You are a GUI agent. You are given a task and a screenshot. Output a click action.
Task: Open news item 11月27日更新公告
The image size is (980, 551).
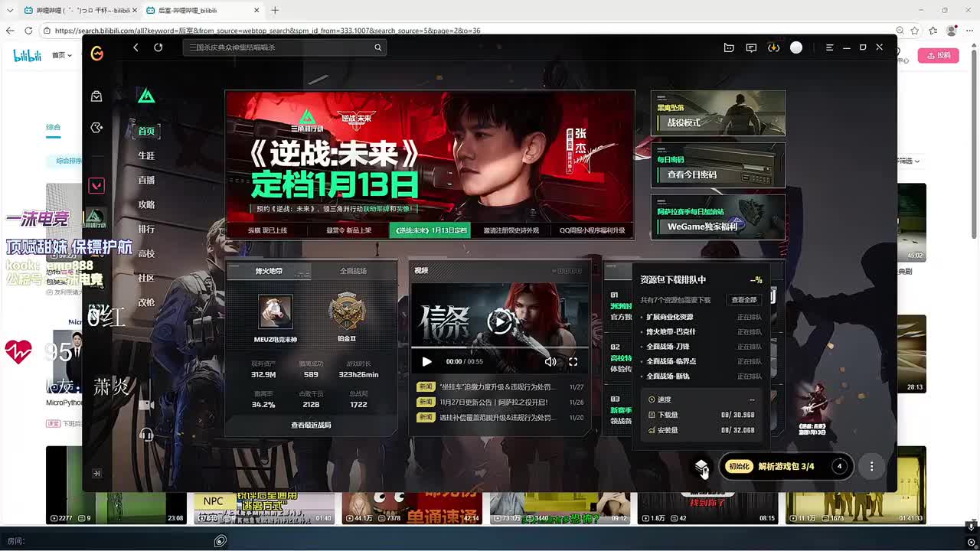tap(499, 403)
